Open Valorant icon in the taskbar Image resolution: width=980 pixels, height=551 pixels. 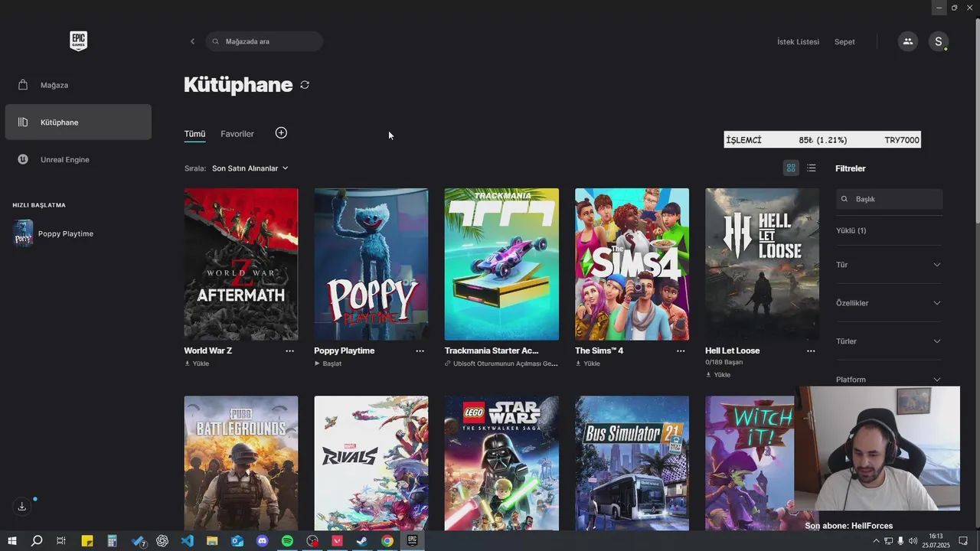337,541
